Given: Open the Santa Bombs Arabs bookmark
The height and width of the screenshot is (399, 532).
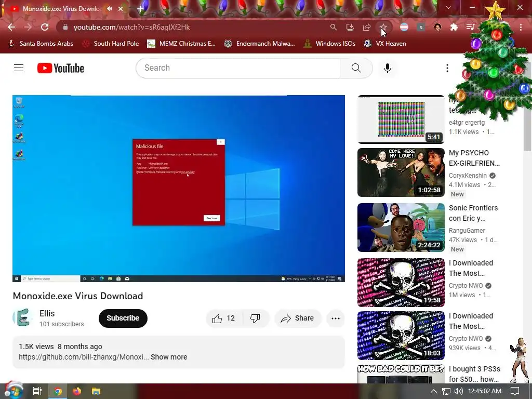Looking at the screenshot, I should [41, 44].
